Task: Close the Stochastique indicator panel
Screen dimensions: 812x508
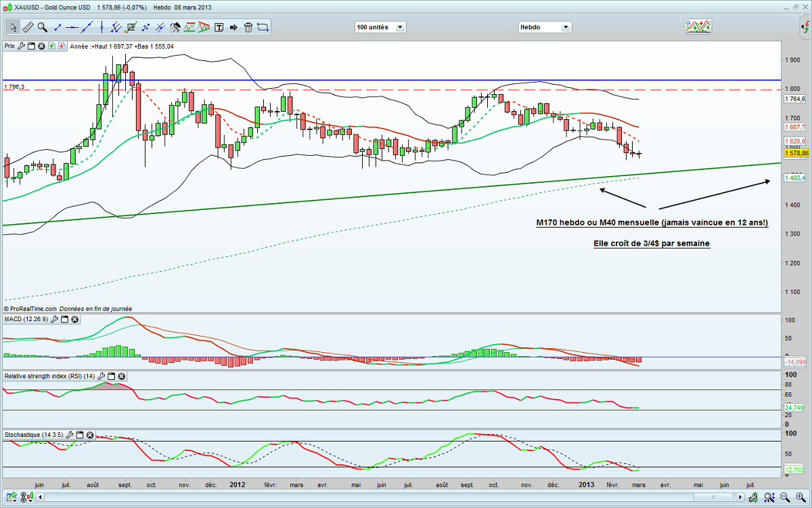Action: point(90,435)
